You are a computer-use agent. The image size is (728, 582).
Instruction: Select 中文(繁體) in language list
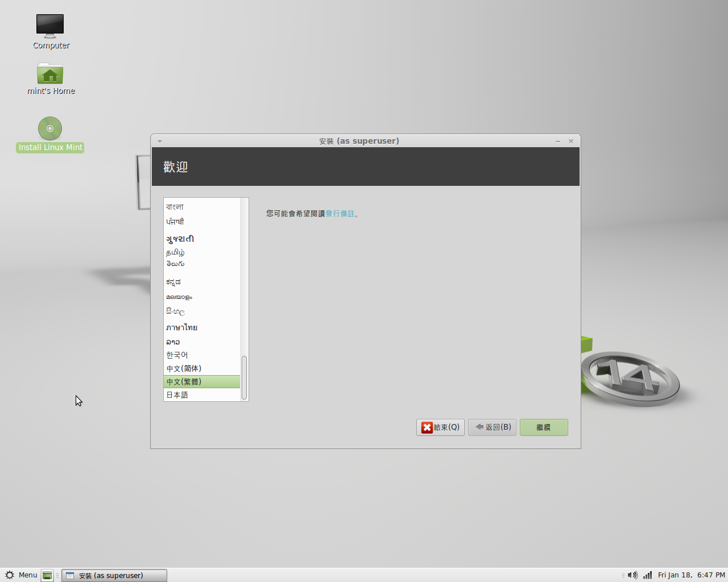click(x=202, y=382)
